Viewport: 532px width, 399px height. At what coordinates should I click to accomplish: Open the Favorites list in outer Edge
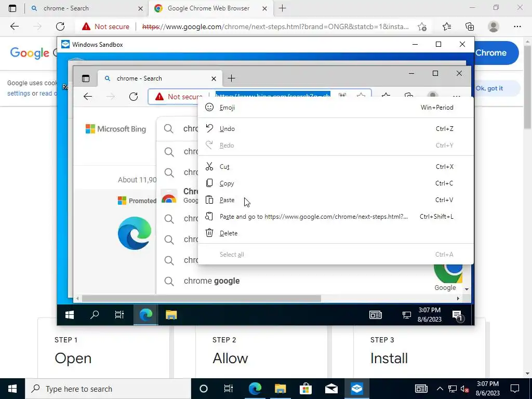coord(447,26)
